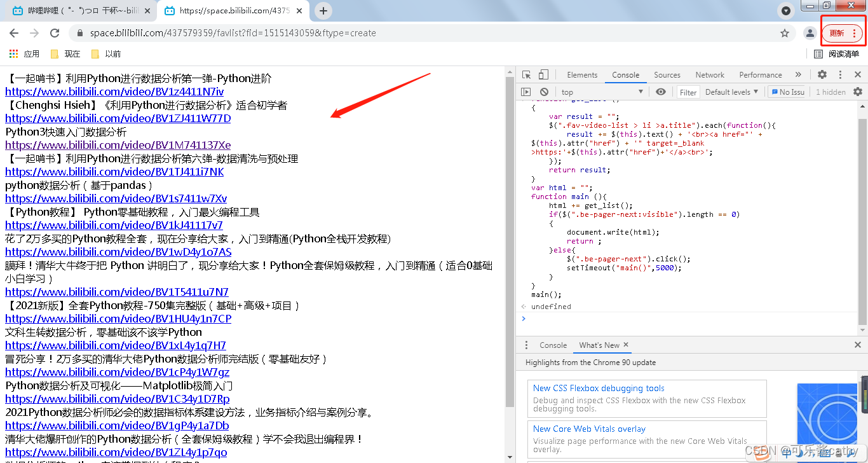Open drawer three-dot menu
868x463 pixels.
point(526,345)
